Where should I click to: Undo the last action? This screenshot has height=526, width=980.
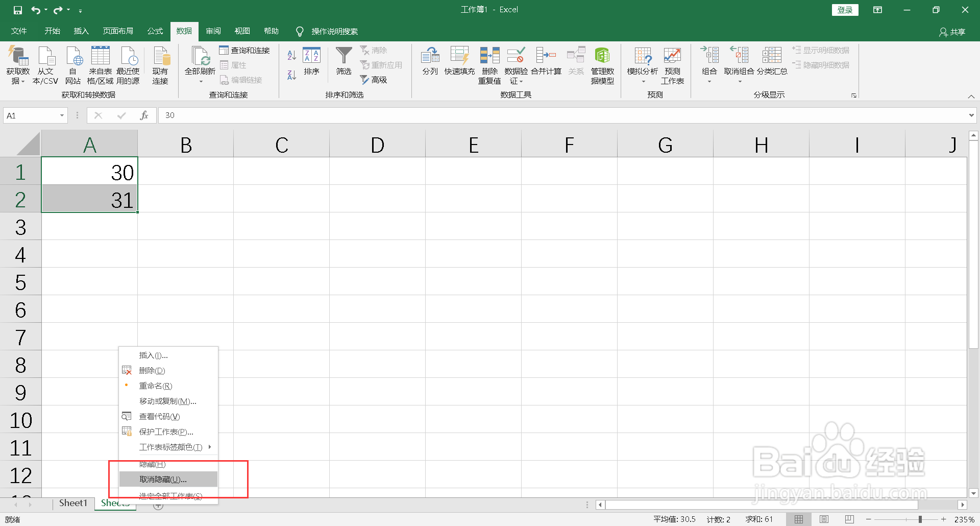[35, 10]
